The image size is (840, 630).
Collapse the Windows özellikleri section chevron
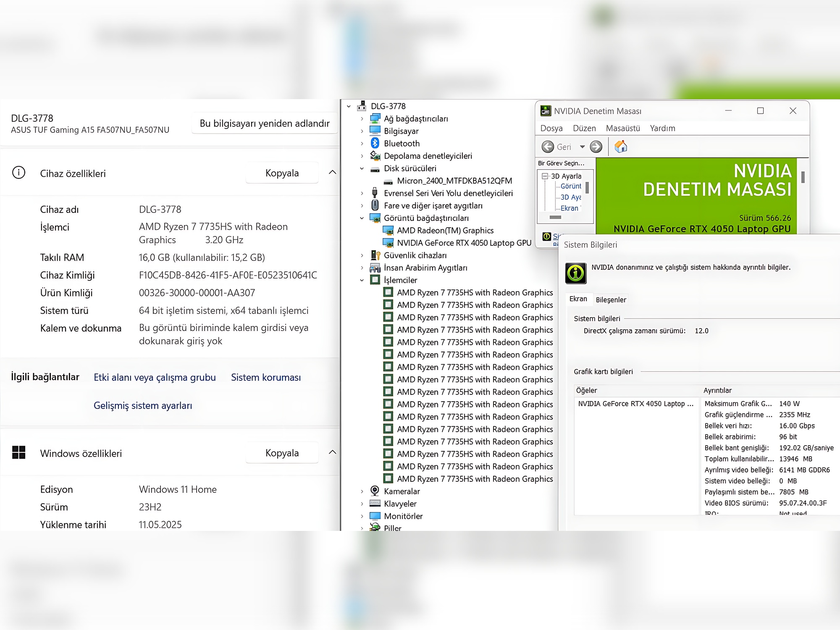[x=332, y=452]
